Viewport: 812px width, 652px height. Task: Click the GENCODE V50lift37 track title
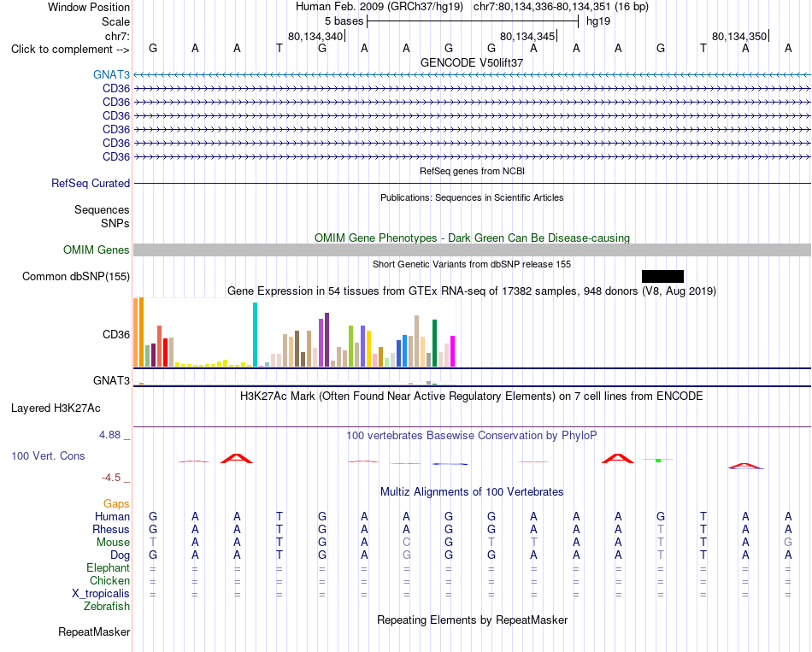click(x=472, y=62)
